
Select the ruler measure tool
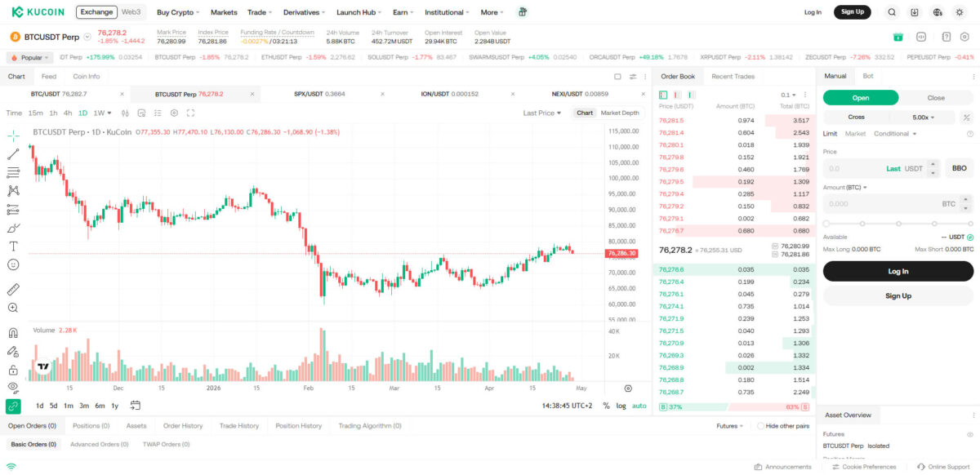(13, 289)
